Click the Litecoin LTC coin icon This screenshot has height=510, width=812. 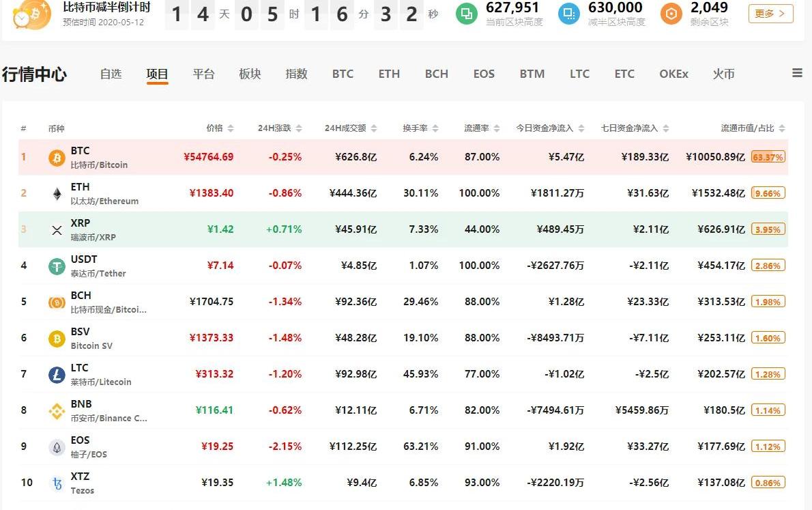[57, 375]
